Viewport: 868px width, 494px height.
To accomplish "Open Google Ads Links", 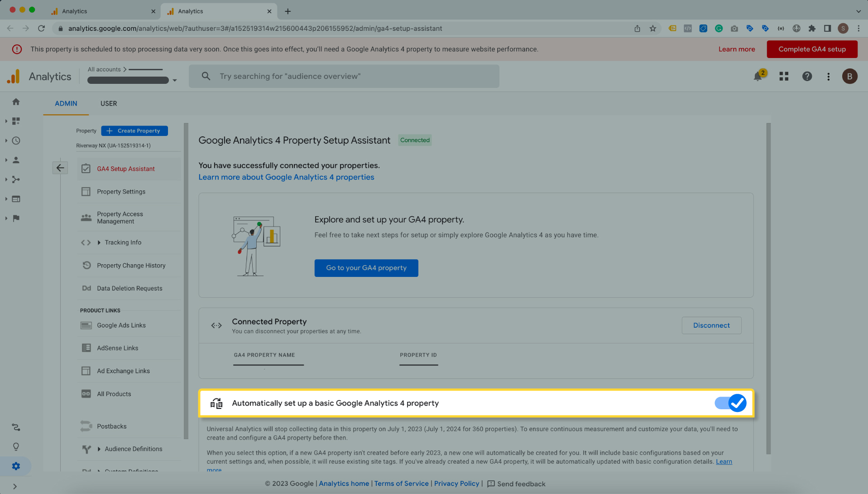I will tap(129, 325).
